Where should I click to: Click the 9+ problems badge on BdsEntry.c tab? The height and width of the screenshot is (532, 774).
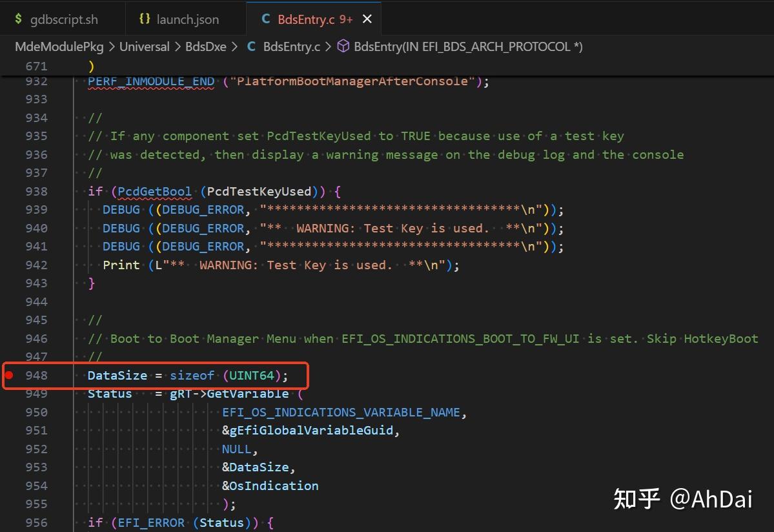pyautogui.click(x=347, y=19)
